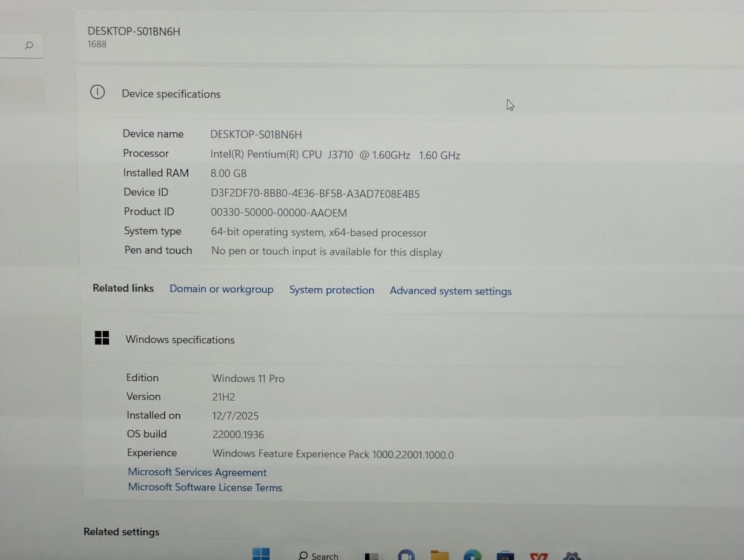Click the Installed RAM label

click(x=156, y=173)
